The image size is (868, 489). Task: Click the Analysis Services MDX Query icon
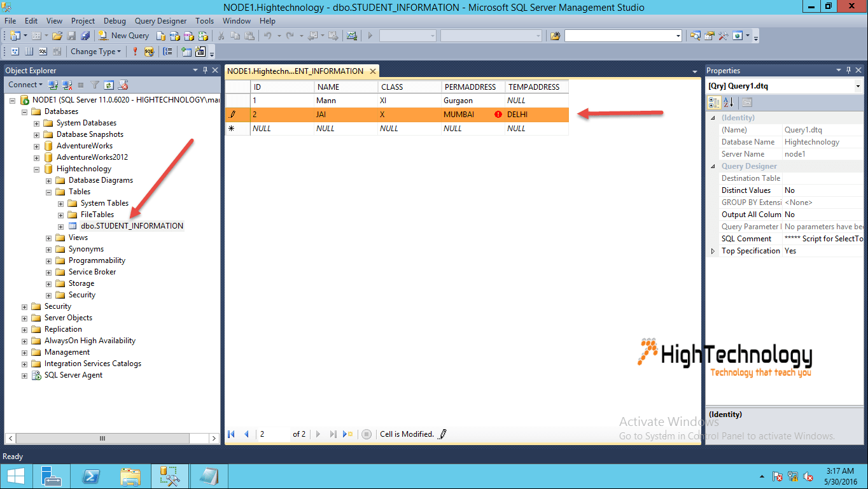click(174, 36)
